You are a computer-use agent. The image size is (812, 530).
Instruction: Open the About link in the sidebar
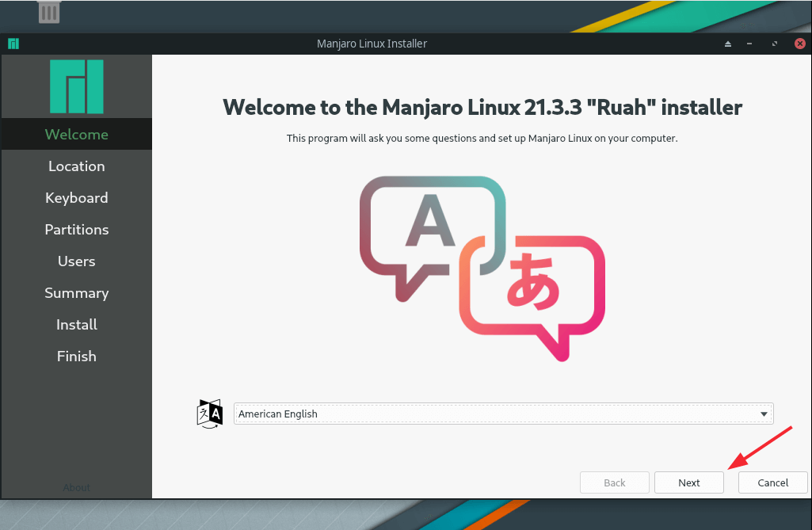76,487
